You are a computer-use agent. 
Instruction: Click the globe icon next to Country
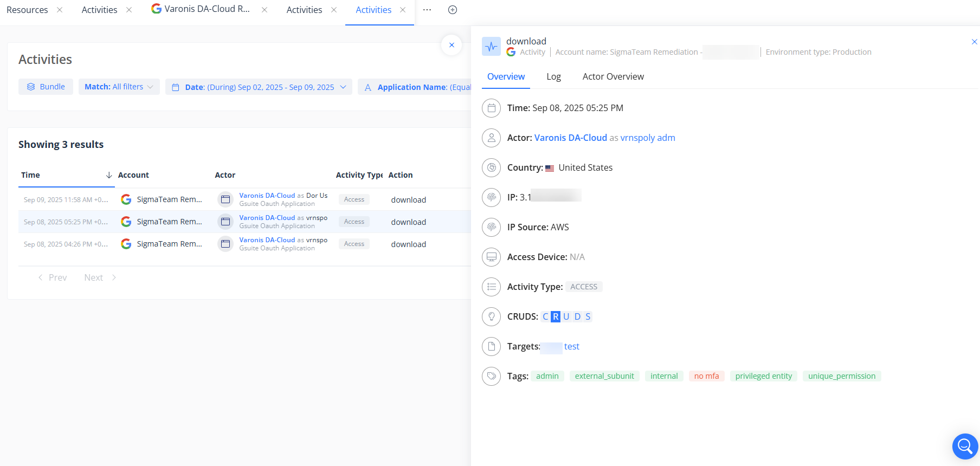(491, 167)
